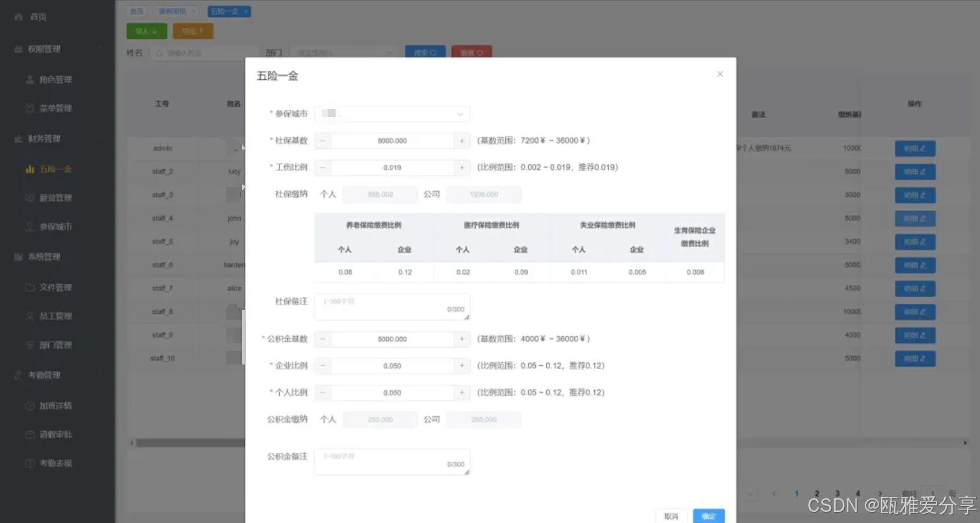
Task: Click the magnifier icon on the 搜索 button
Action: pos(432,52)
